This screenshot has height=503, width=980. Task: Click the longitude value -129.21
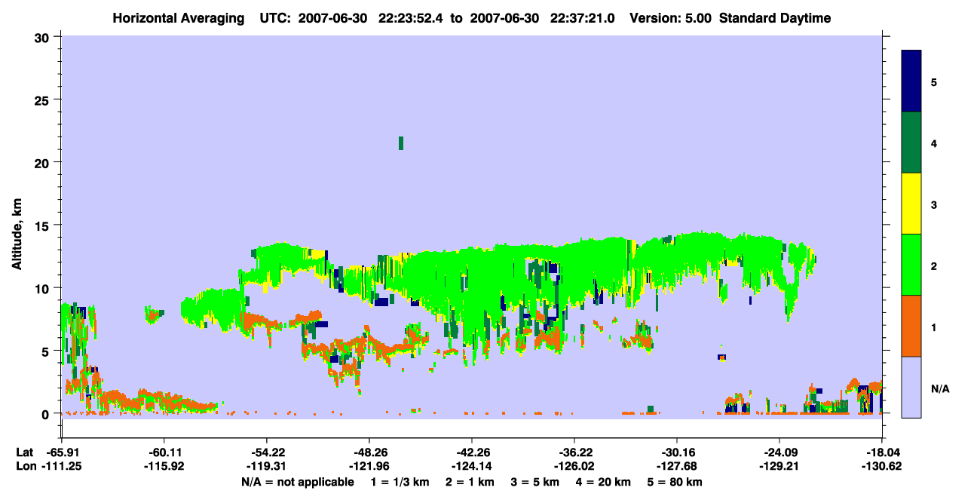coord(779,466)
